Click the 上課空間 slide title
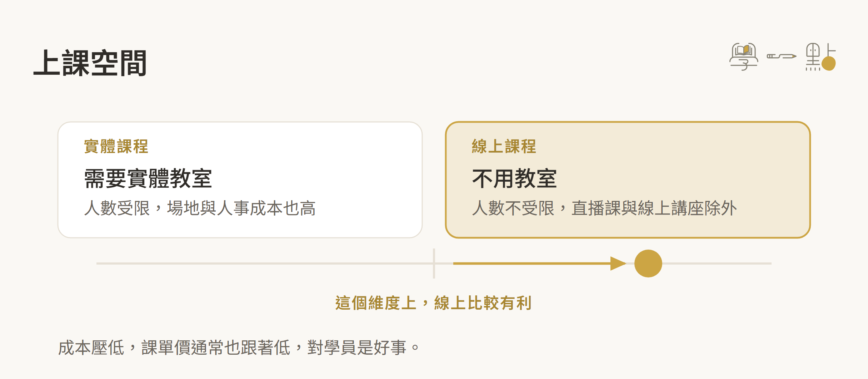This screenshot has height=379, width=868. tap(90, 63)
